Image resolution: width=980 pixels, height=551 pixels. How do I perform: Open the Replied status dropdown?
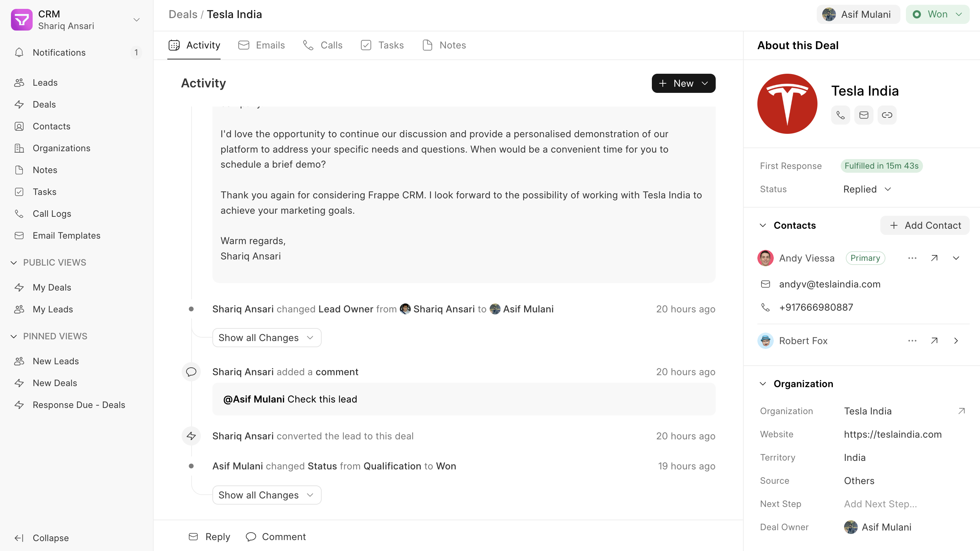867,189
